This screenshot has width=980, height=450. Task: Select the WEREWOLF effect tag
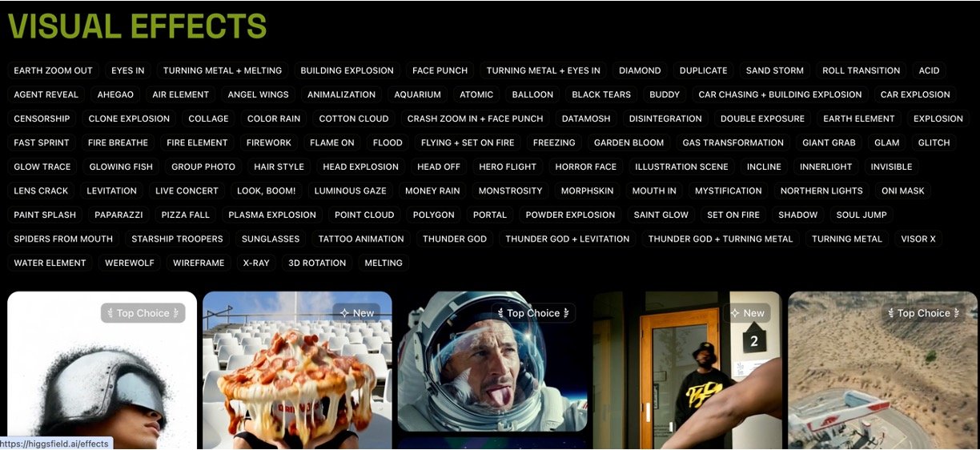click(129, 263)
